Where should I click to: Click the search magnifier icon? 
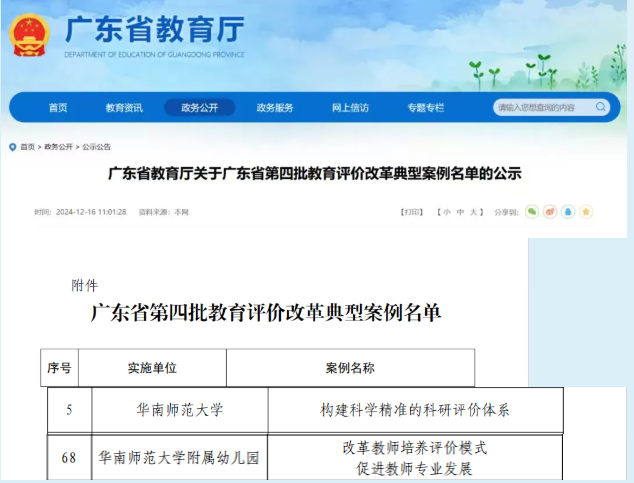[600, 107]
